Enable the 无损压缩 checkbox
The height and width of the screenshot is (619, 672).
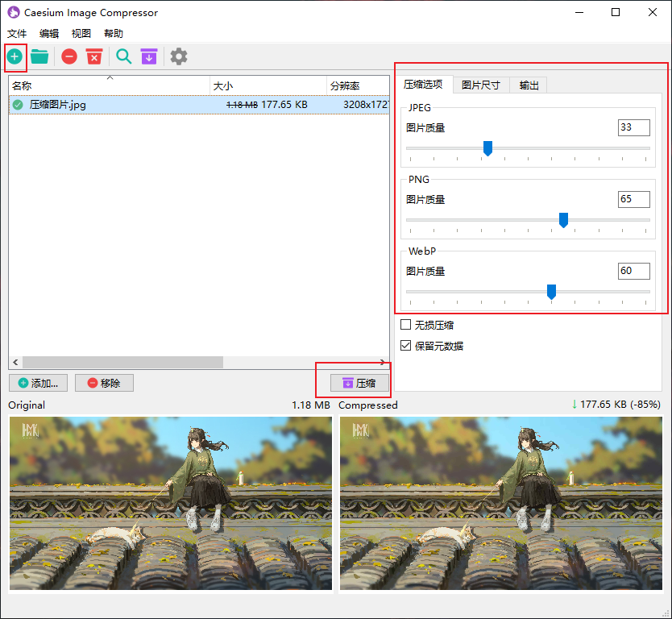[x=405, y=325]
